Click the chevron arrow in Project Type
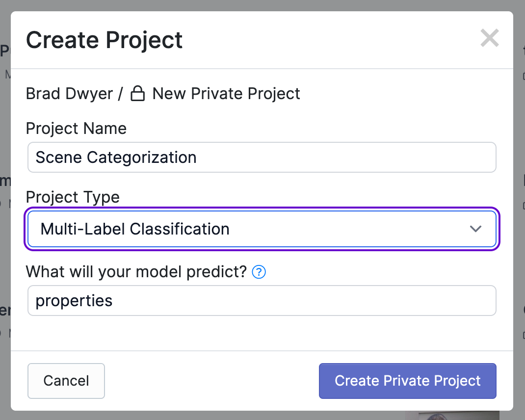Viewport: 525px width, 420px height. [x=475, y=229]
